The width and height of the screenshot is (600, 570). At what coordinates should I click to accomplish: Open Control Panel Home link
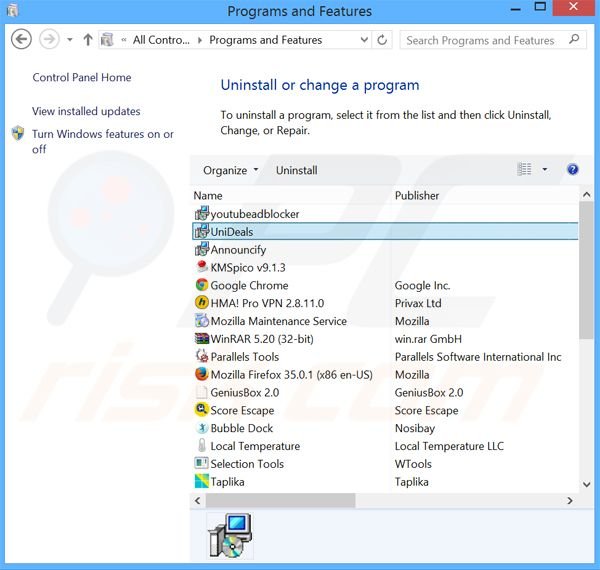coord(82,77)
